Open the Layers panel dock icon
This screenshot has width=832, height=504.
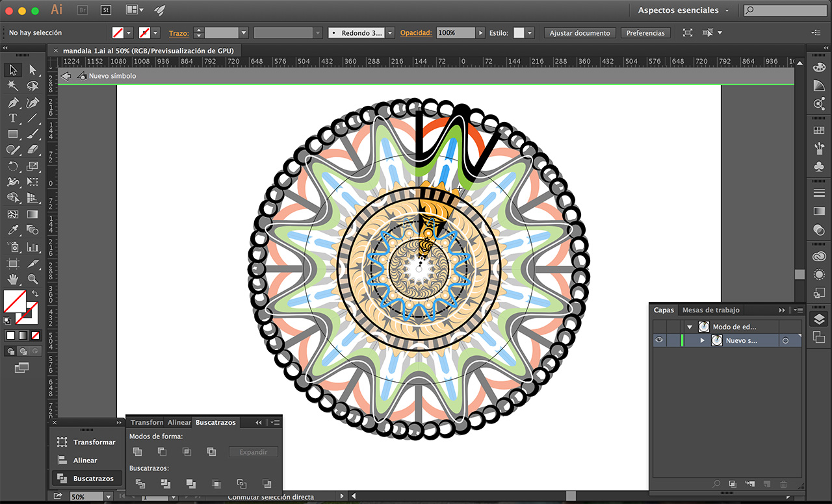tap(819, 319)
